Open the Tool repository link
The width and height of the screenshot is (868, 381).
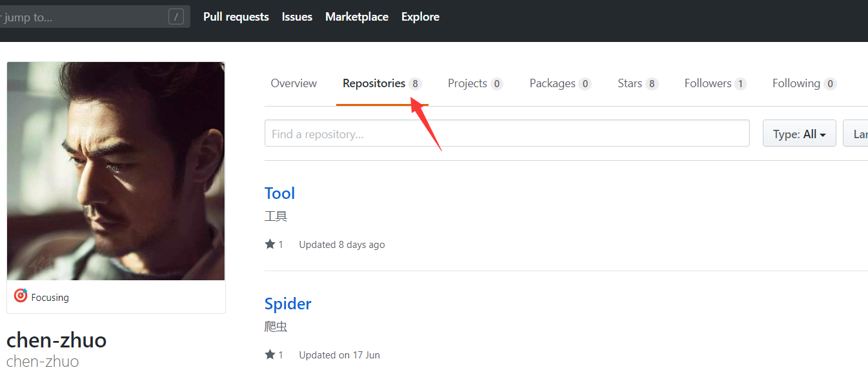pos(279,193)
